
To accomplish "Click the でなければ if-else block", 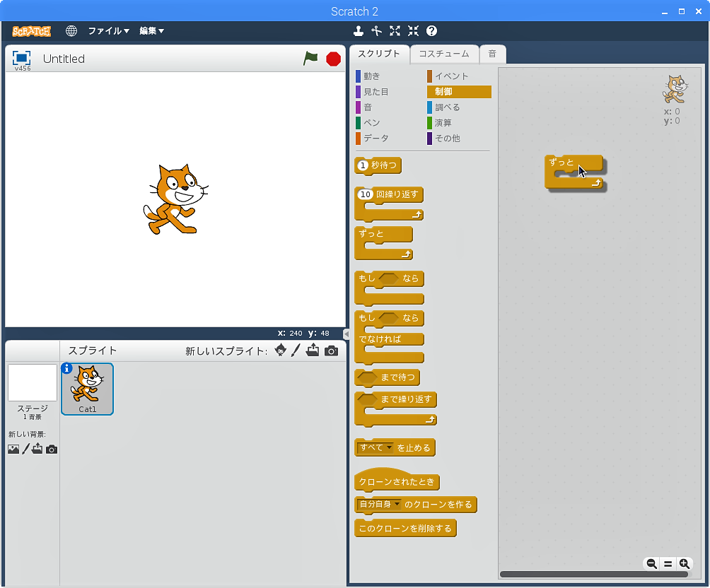I will (390, 338).
